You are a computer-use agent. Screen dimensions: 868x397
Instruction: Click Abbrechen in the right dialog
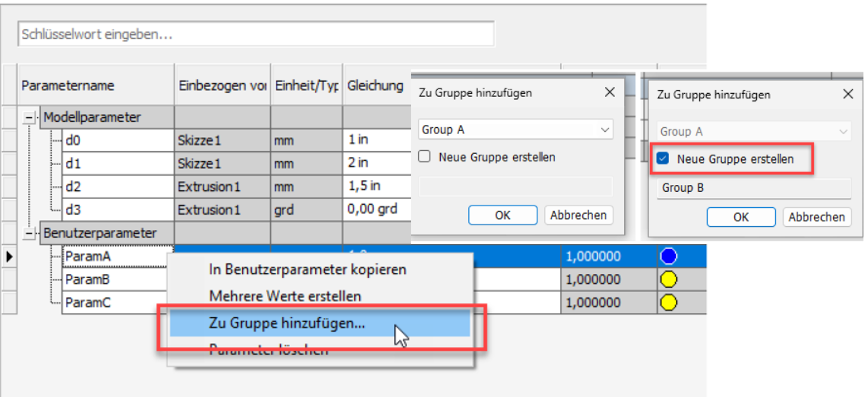click(x=817, y=217)
